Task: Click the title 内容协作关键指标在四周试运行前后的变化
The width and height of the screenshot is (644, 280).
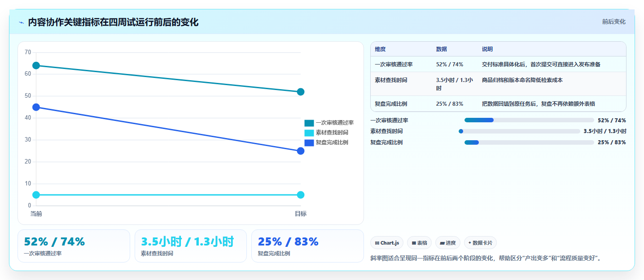Action: point(113,22)
